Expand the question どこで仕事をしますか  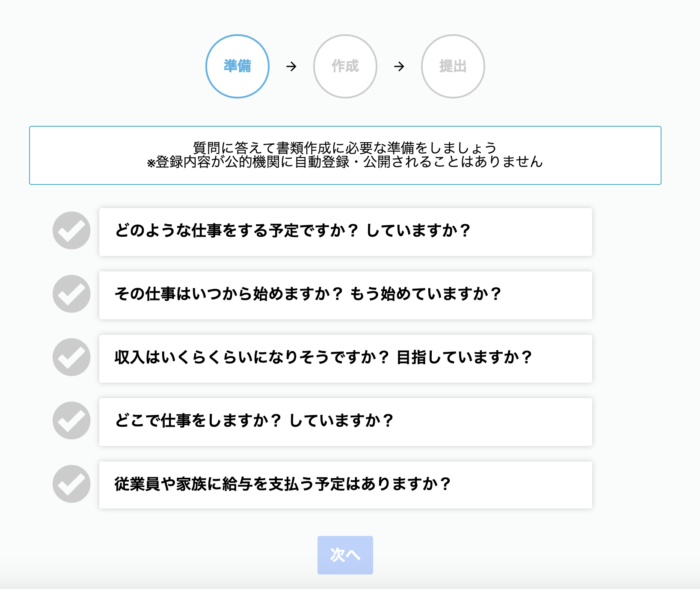pyautogui.click(x=345, y=421)
